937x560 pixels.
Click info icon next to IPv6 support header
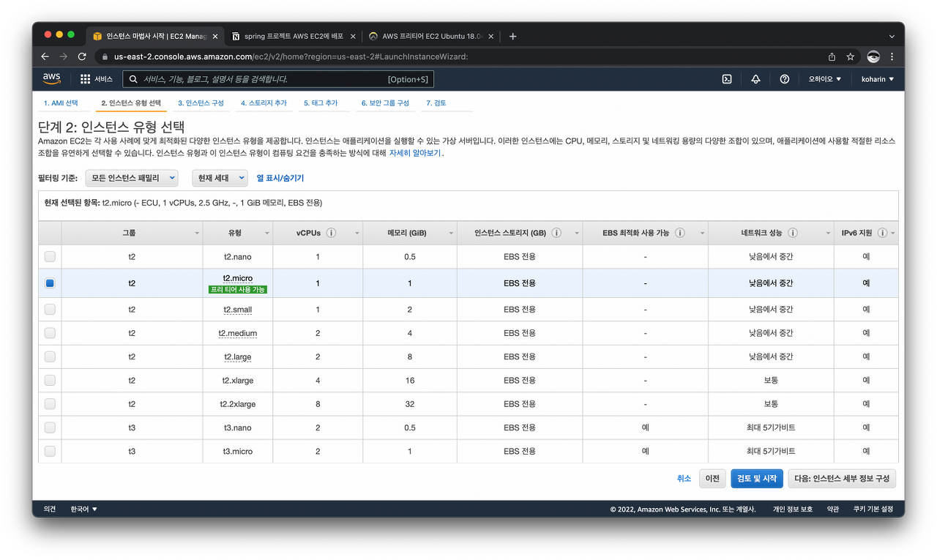click(x=882, y=233)
